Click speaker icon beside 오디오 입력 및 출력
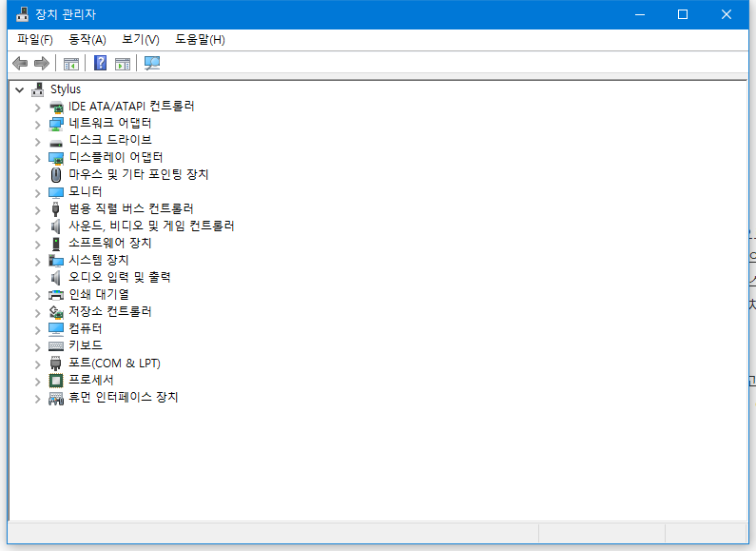 point(56,278)
